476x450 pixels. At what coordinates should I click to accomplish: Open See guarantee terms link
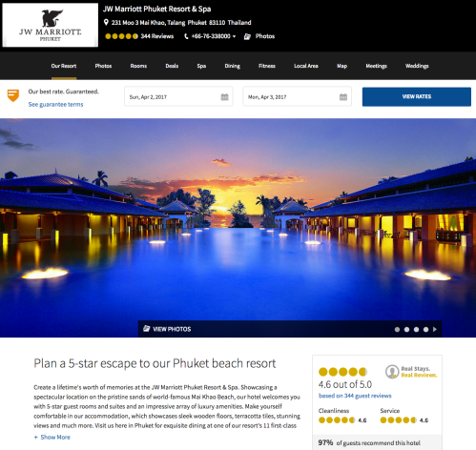point(55,104)
